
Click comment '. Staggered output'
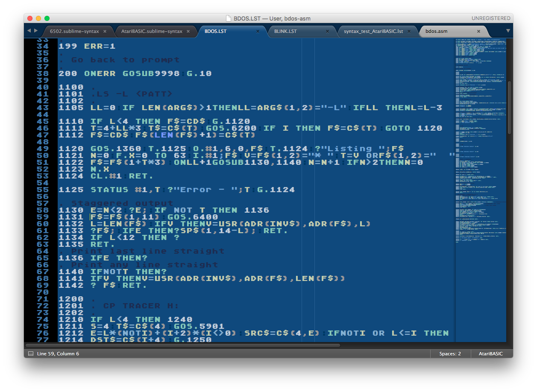(115, 203)
